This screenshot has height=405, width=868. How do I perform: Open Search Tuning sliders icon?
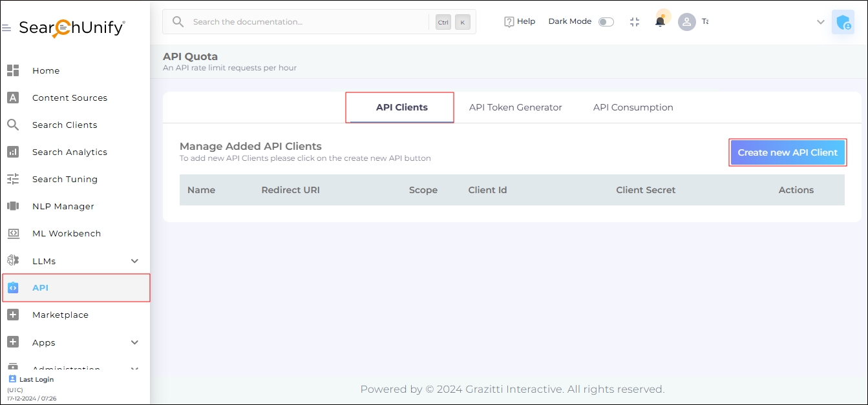[13, 179]
